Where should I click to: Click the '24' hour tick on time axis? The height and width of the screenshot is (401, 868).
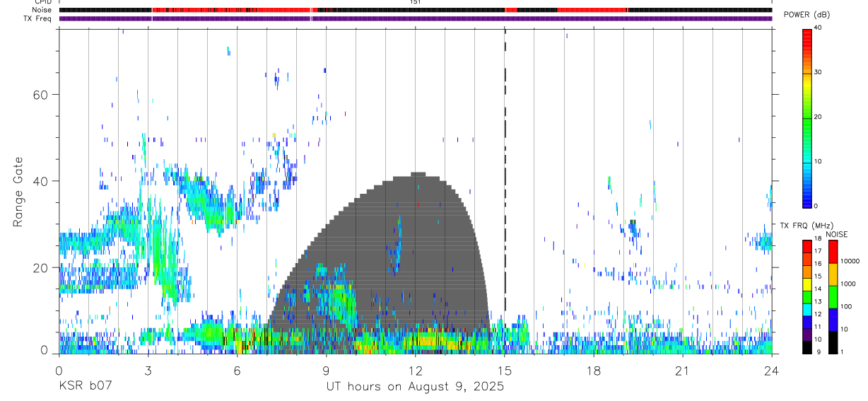(x=772, y=370)
